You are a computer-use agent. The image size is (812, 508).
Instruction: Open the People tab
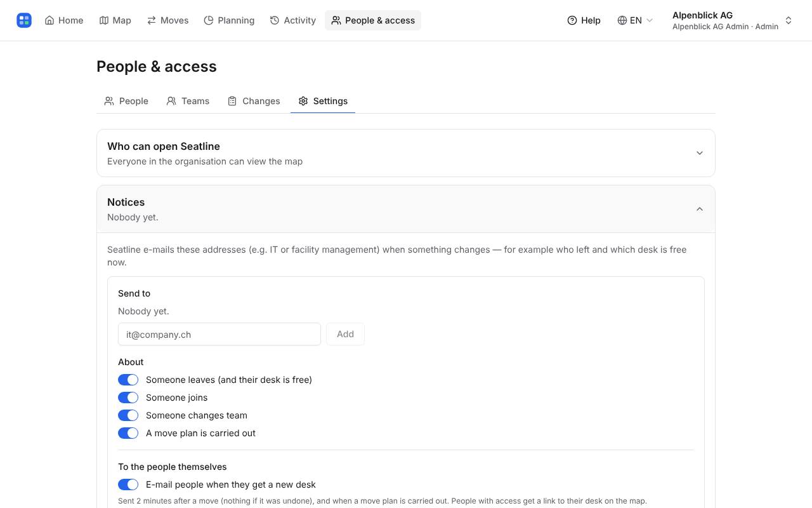(126, 101)
